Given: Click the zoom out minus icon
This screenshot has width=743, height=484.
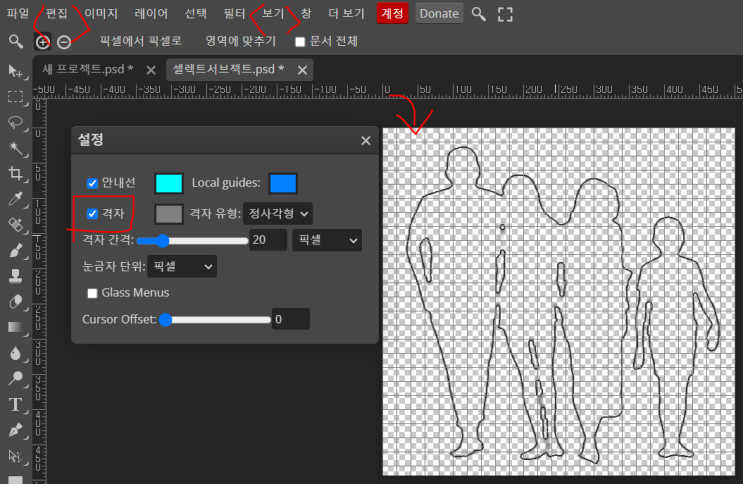Looking at the screenshot, I should point(64,42).
